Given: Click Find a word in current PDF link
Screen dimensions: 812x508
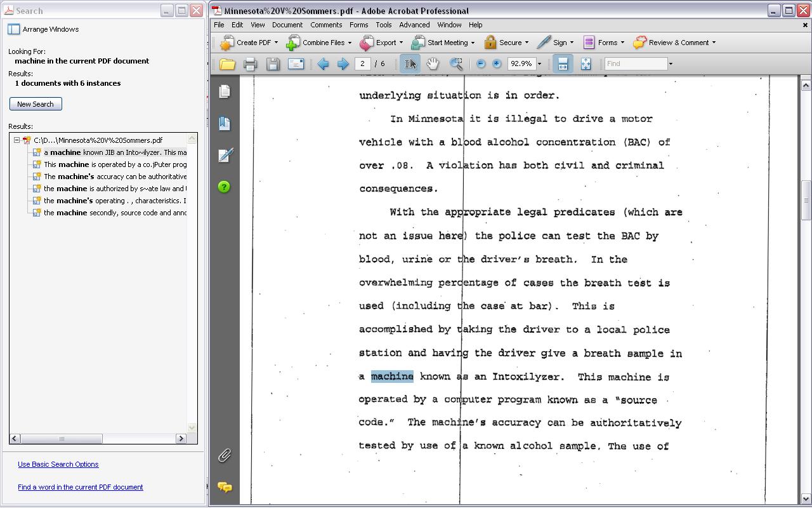Looking at the screenshot, I should 81,487.
